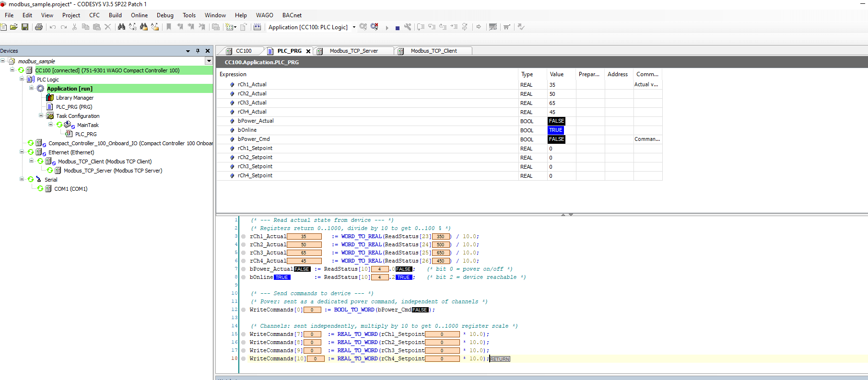The width and height of the screenshot is (868, 380).
Task: Open the Application [CC100: PLC Logic] dropdown
Action: [x=354, y=27]
